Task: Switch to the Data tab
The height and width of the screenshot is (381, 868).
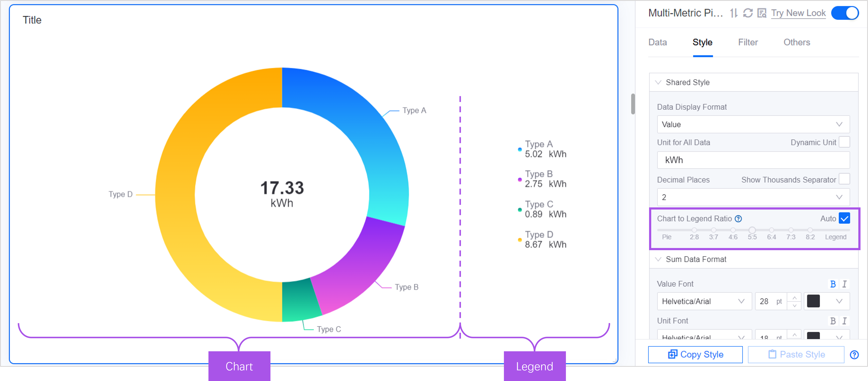Action: (657, 43)
